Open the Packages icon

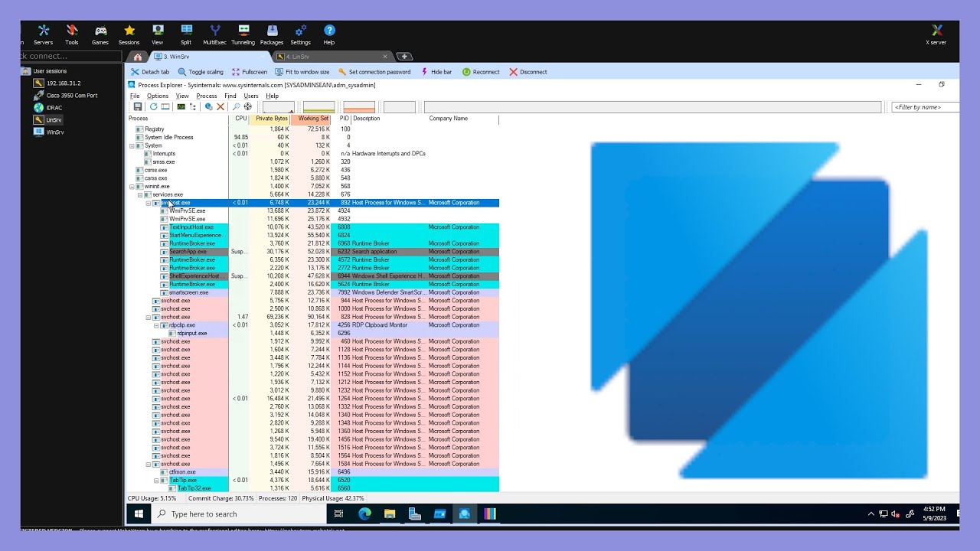[272, 34]
